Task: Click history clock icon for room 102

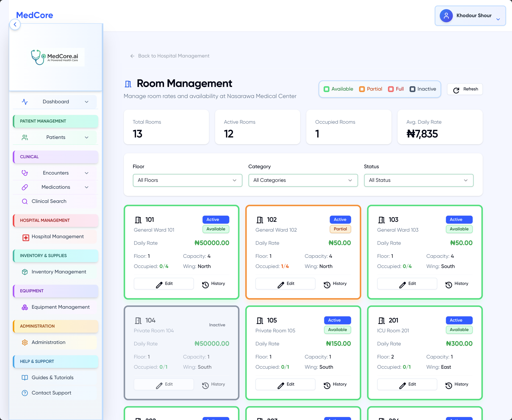Action: click(327, 285)
